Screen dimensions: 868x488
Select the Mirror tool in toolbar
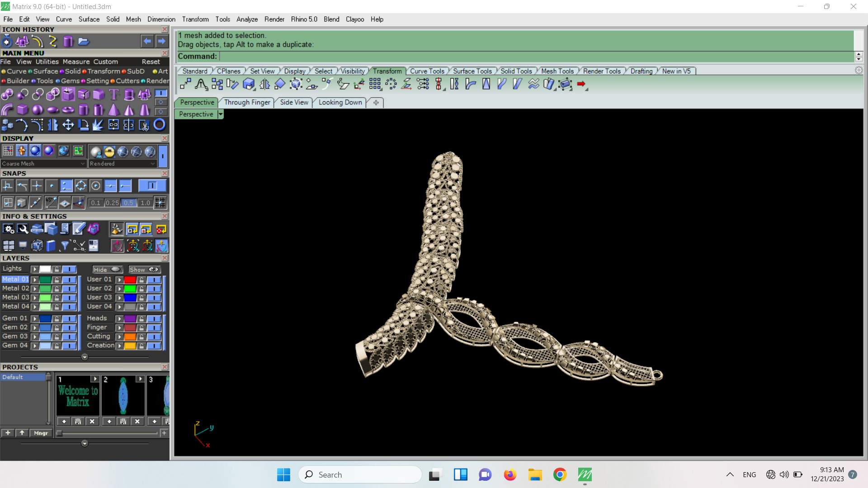(x=265, y=84)
